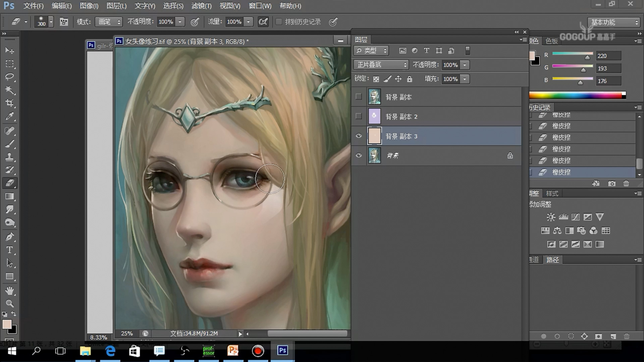The height and width of the screenshot is (362, 644).
Task: Open the eraser opacity dropdown arrow
Action: [180, 22]
